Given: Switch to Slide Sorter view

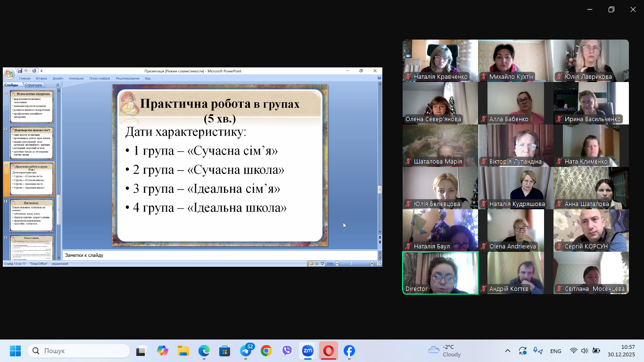Looking at the screenshot, I should tap(317, 263).
